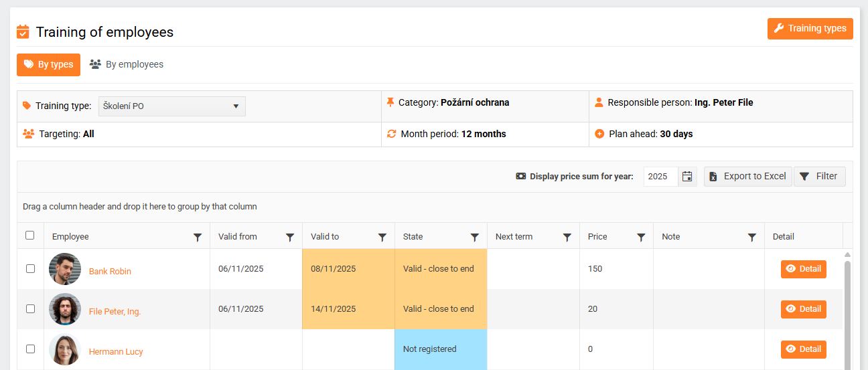The height and width of the screenshot is (370, 868).
Task: Open the Next term column filter
Action: click(x=567, y=237)
